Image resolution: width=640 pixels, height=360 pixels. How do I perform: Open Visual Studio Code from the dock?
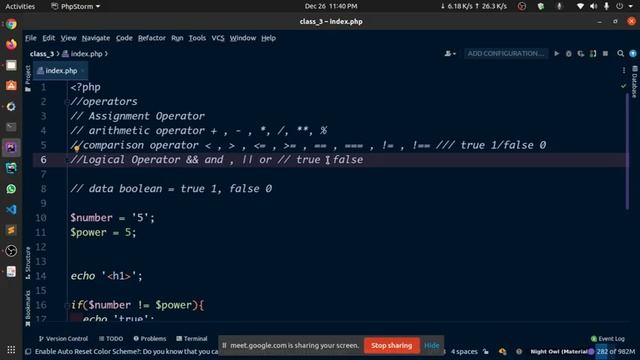click(11, 210)
